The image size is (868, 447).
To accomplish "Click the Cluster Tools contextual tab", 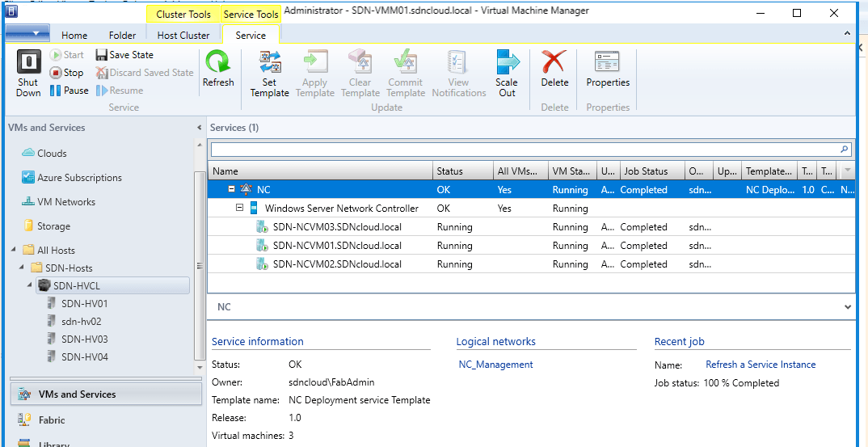I will point(183,15).
